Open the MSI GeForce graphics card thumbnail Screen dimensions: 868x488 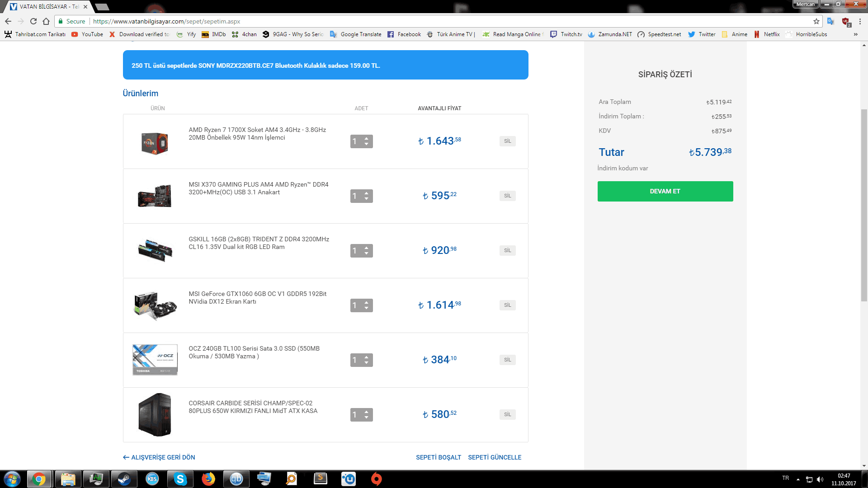point(155,305)
